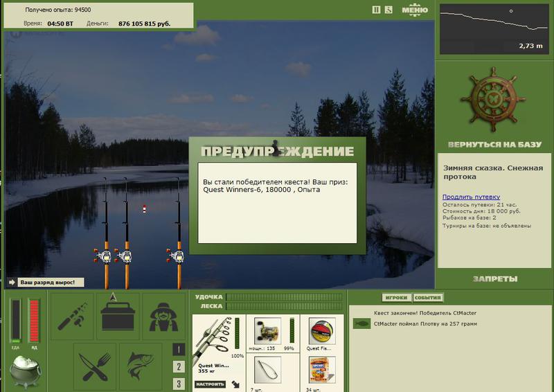This screenshot has height=392, width=554.
Task: Click the red alcohol level bar
Action: coord(34,321)
